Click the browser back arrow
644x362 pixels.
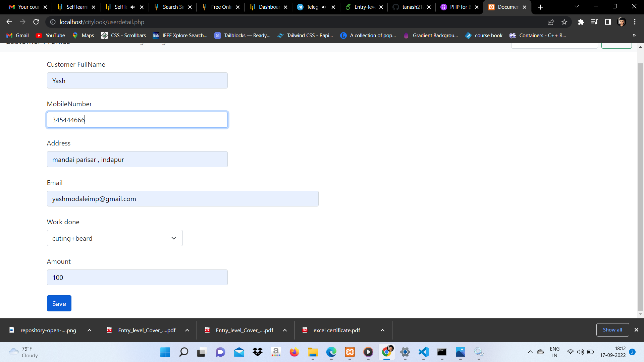click(x=9, y=22)
